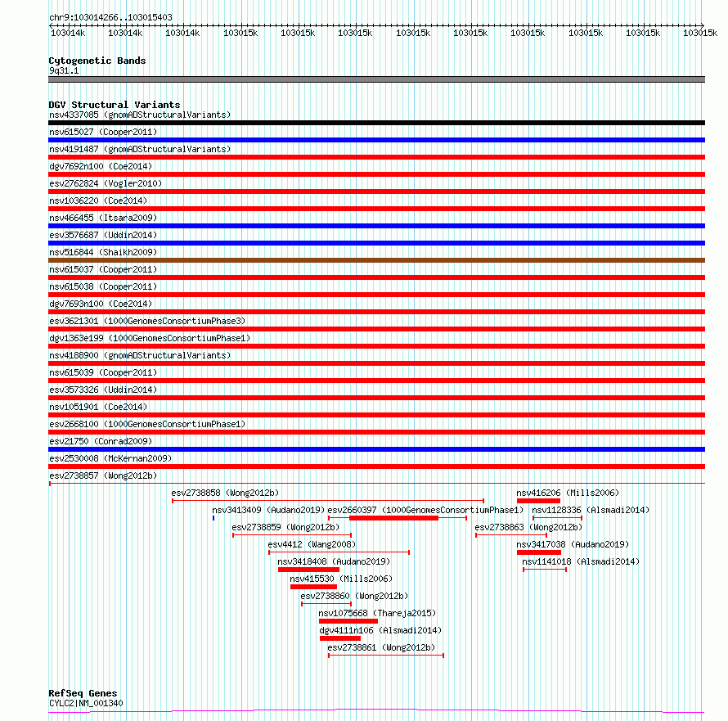This screenshot has width=728, height=721.
Task: Click nsv415530 (Mills2006) label
Action: coord(341,579)
